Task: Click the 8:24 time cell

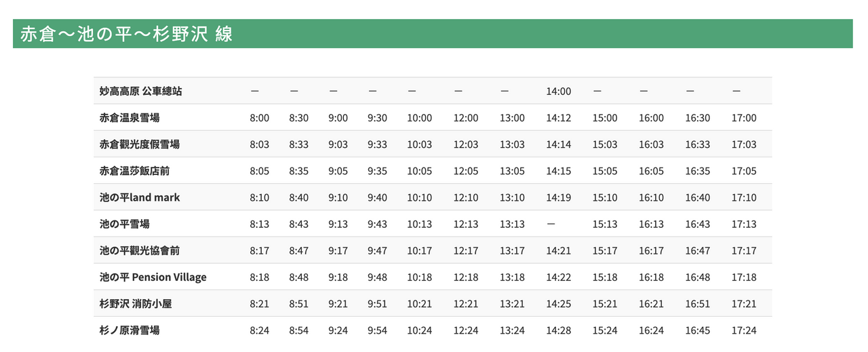Action: tap(259, 330)
